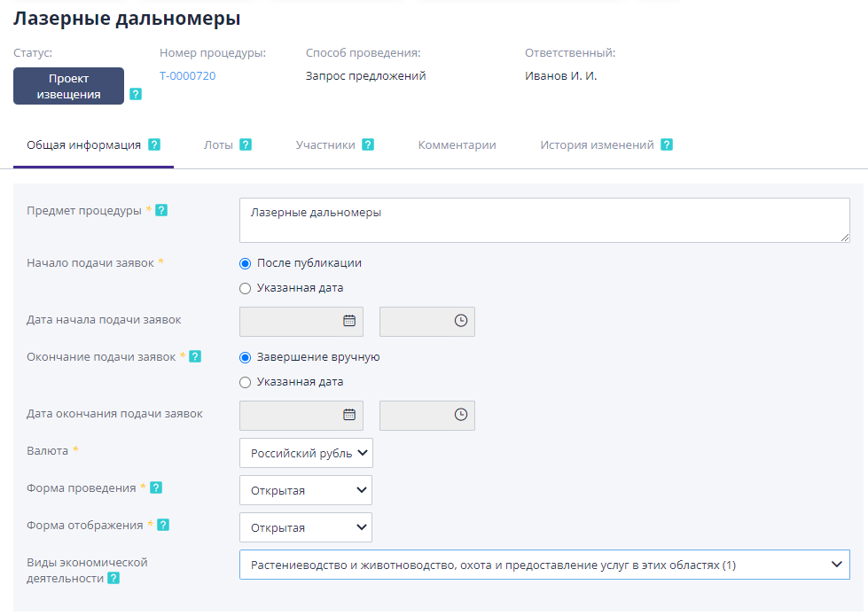The image size is (868, 616).
Task: Click the procedure number link T-0000720
Action: pyautogui.click(x=187, y=77)
